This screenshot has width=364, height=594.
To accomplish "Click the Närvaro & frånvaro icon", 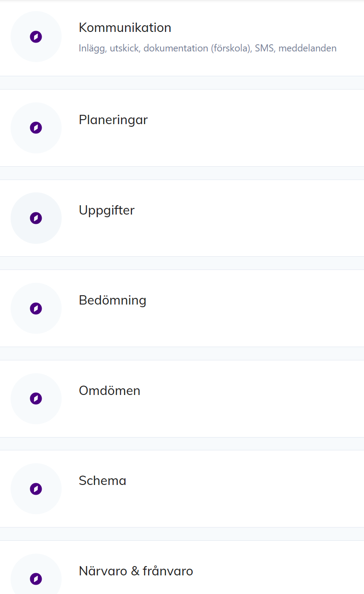I will pyautogui.click(x=36, y=578).
